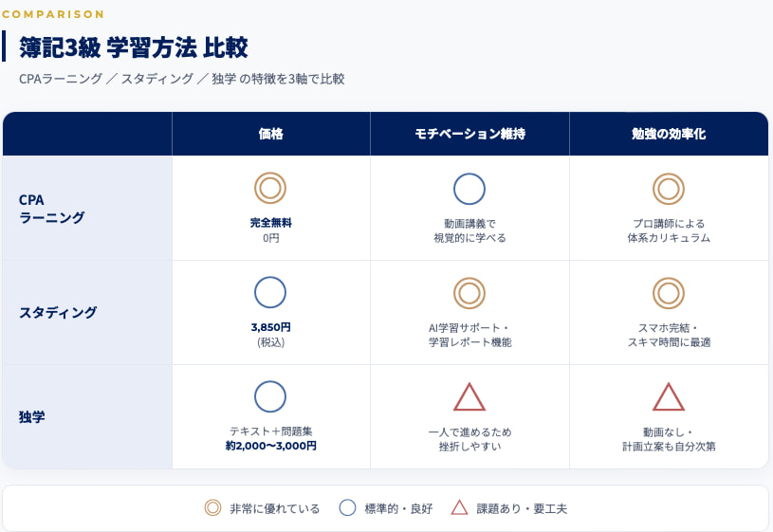Click the 動画なし・計画立案も自分次第 description

(669, 439)
